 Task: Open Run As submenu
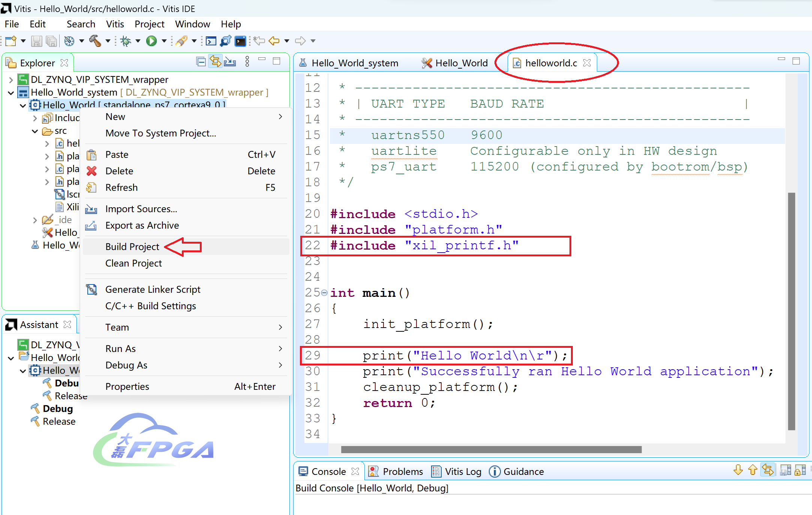pyautogui.click(x=186, y=349)
